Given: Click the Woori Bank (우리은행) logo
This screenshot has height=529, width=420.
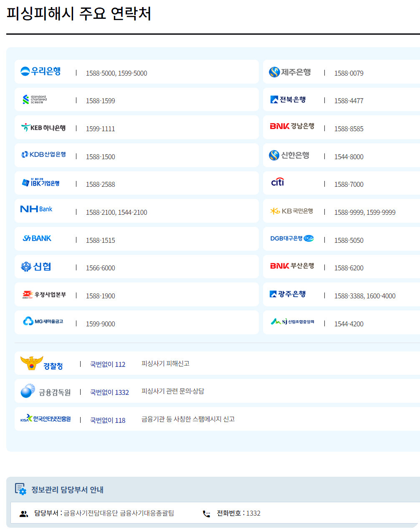Looking at the screenshot, I should tap(40, 71).
